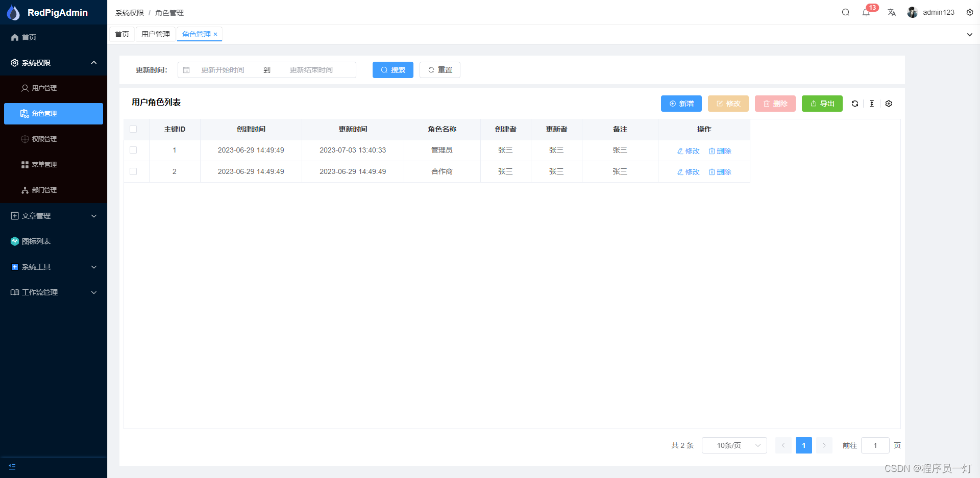Click 修改 for 合作商 row
This screenshot has width=980, height=478.
click(x=688, y=172)
